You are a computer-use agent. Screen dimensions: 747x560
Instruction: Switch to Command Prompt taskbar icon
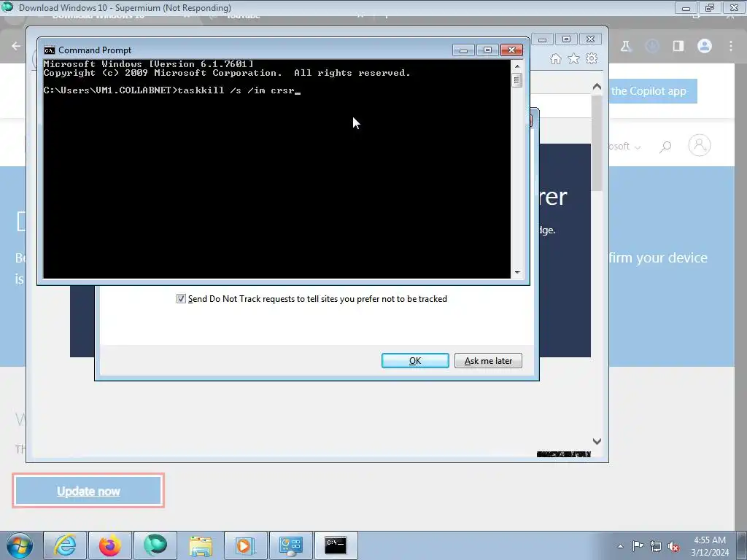[x=336, y=545]
